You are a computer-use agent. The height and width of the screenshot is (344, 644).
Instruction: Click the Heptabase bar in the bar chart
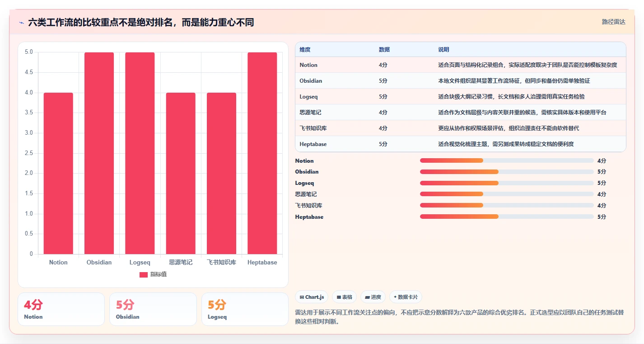coord(262,153)
